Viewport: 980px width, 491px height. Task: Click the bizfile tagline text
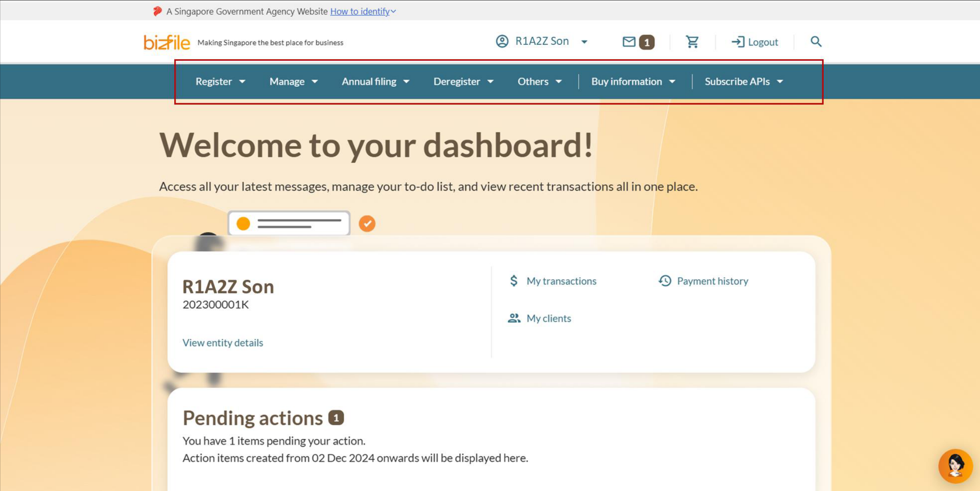click(270, 43)
